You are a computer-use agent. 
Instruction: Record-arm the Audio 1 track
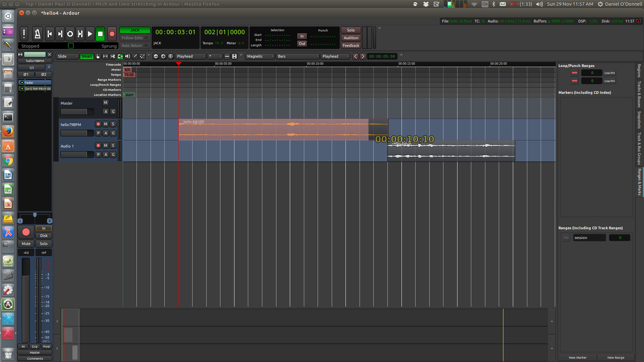[x=98, y=145]
